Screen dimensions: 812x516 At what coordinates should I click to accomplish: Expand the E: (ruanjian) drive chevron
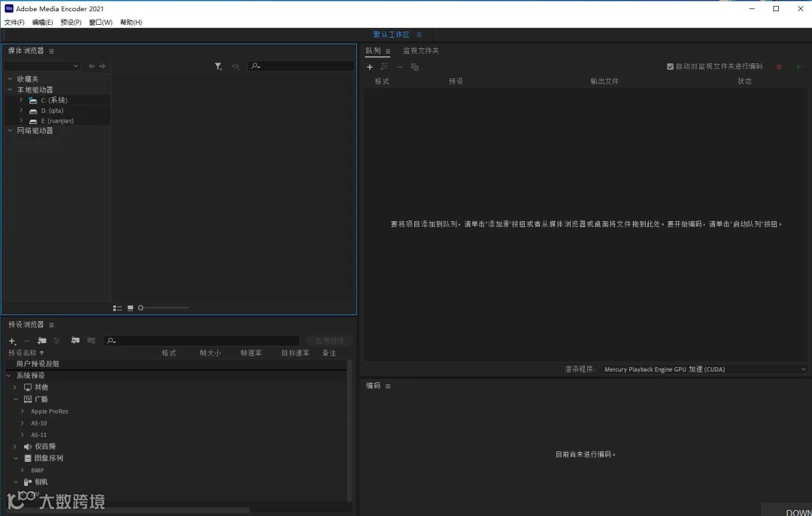[x=21, y=120]
